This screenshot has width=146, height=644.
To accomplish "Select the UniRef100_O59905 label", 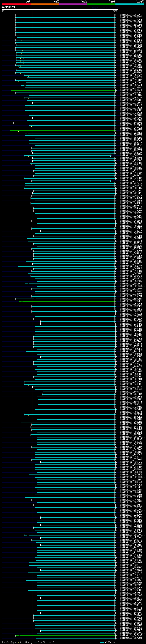I will pos(131,118).
